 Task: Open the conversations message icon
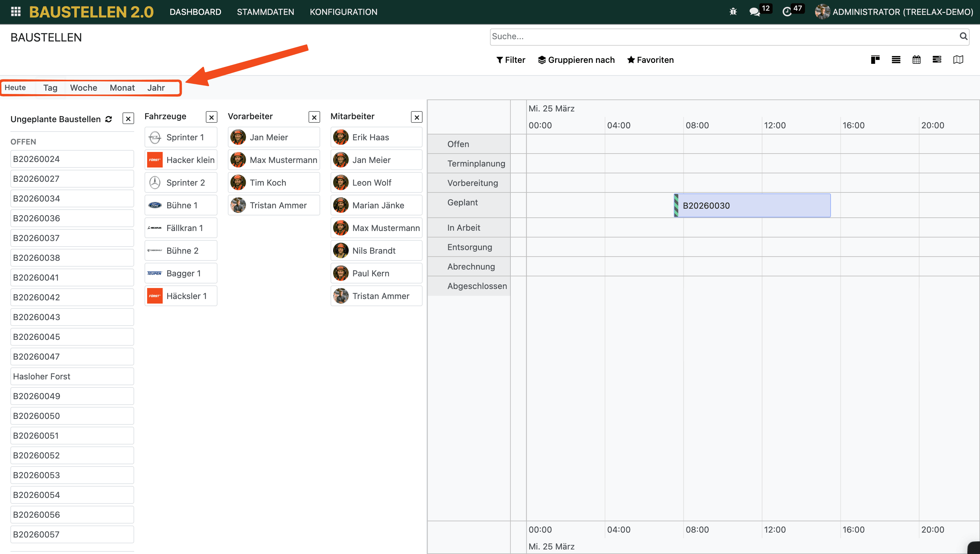pyautogui.click(x=754, y=12)
